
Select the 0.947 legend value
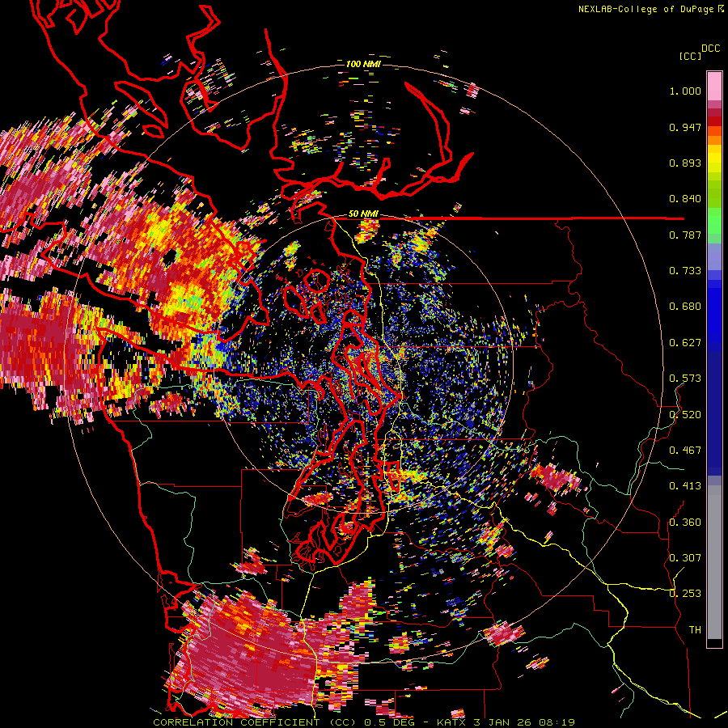pos(685,127)
